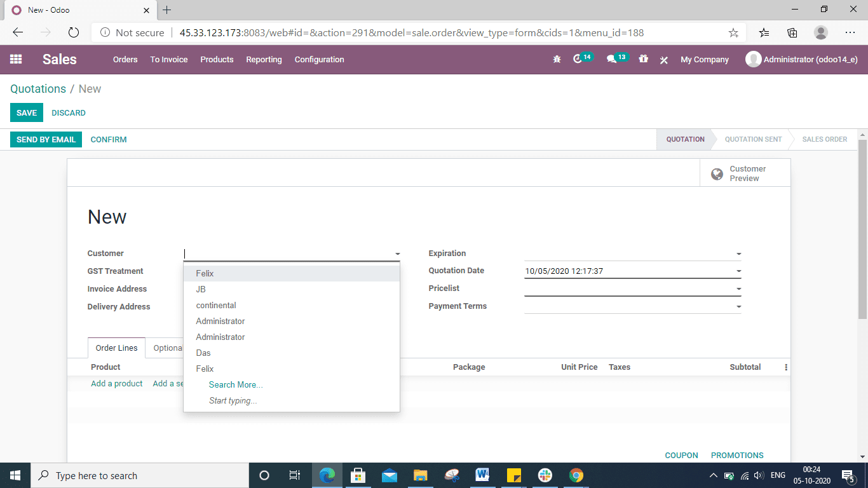Click the CONFIRM button
This screenshot has height=488, width=868.
click(x=108, y=139)
